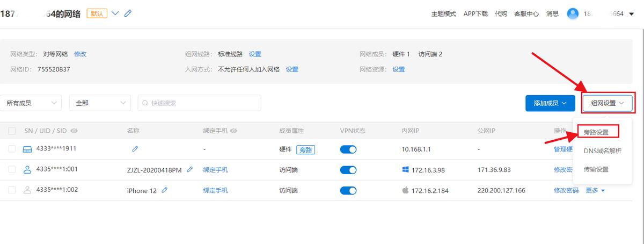Tick the checkbox for row 4335****1:002
The height and width of the screenshot is (244, 644).
tap(12, 190)
